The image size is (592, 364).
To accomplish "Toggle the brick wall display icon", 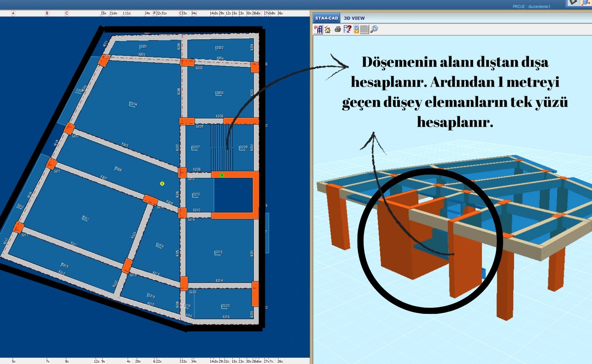I will [364, 29].
